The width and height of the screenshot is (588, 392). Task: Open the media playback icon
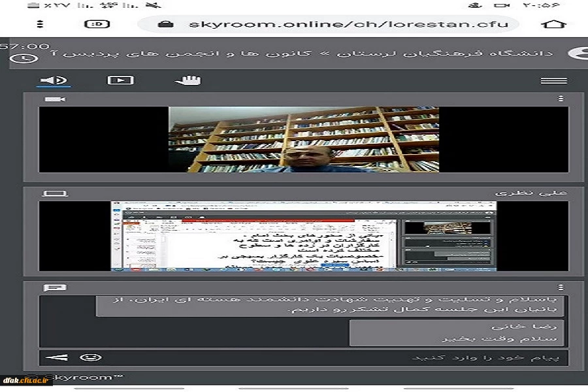pyautogui.click(x=120, y=80)
